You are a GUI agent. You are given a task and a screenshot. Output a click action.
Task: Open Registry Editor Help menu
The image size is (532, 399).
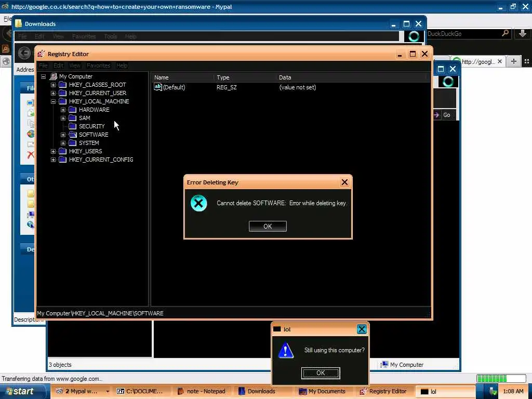pos(122,65)
